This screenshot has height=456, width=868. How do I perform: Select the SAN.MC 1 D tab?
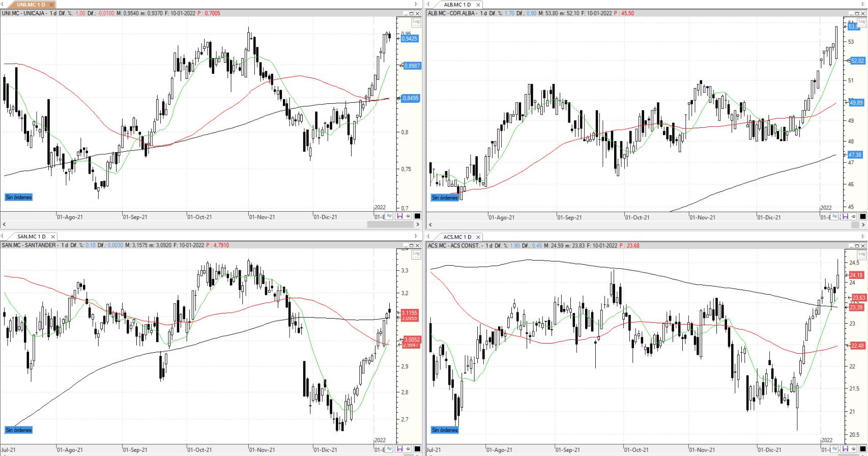(x=32, y=237)
